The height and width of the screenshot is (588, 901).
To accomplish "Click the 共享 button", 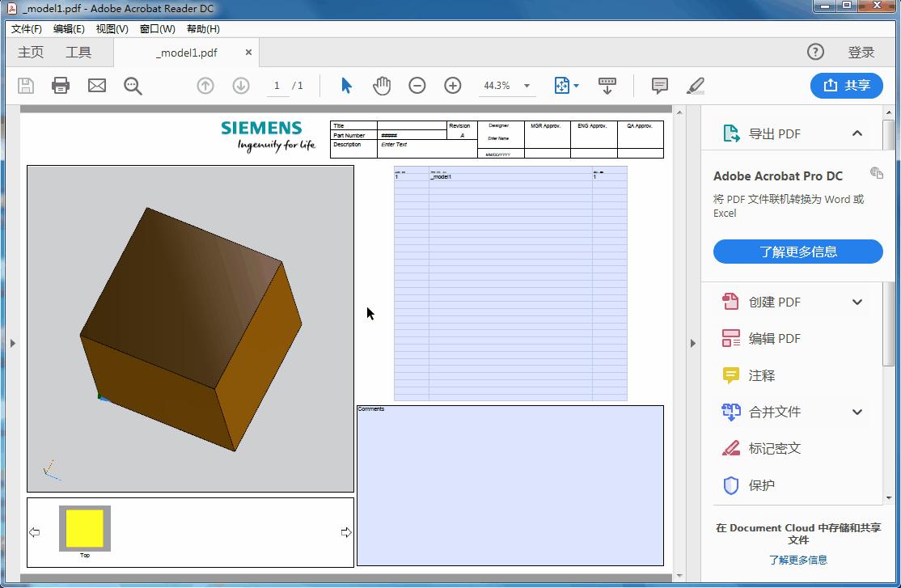I will point(846,85).
